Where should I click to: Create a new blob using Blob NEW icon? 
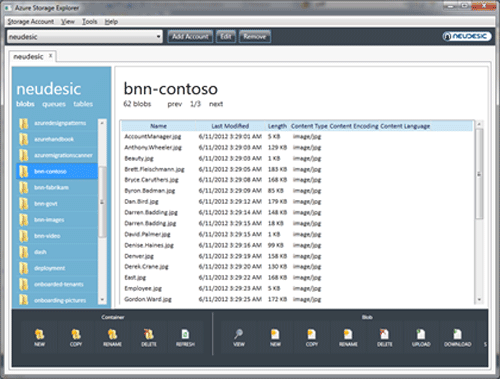tap(275, 337)
